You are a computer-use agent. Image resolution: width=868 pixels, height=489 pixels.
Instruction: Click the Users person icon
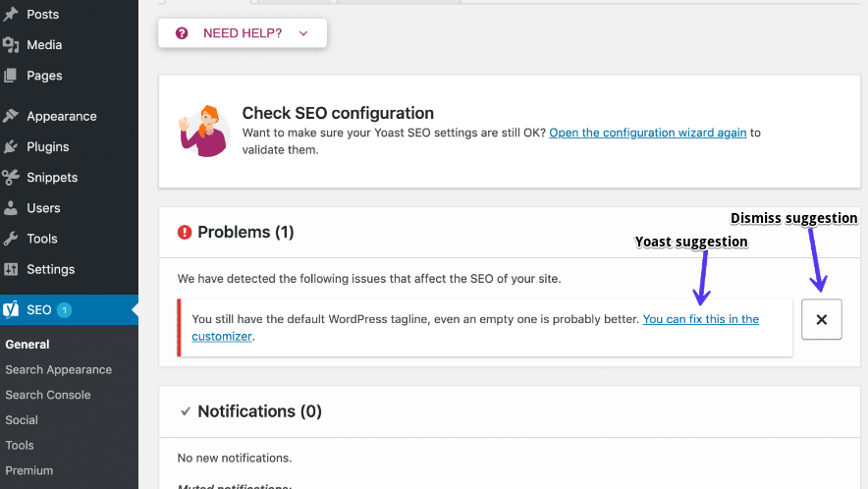(11, 208)
